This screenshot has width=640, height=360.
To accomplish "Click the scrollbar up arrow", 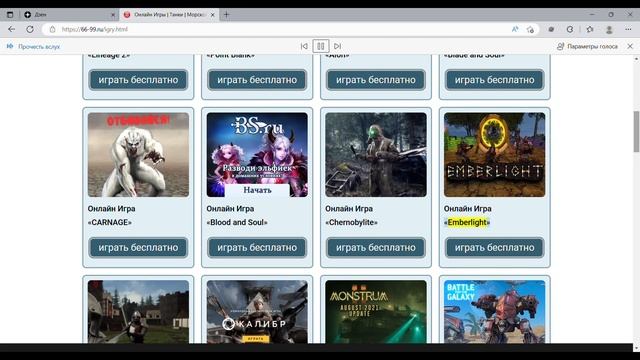I will click(x=636, y=59).
